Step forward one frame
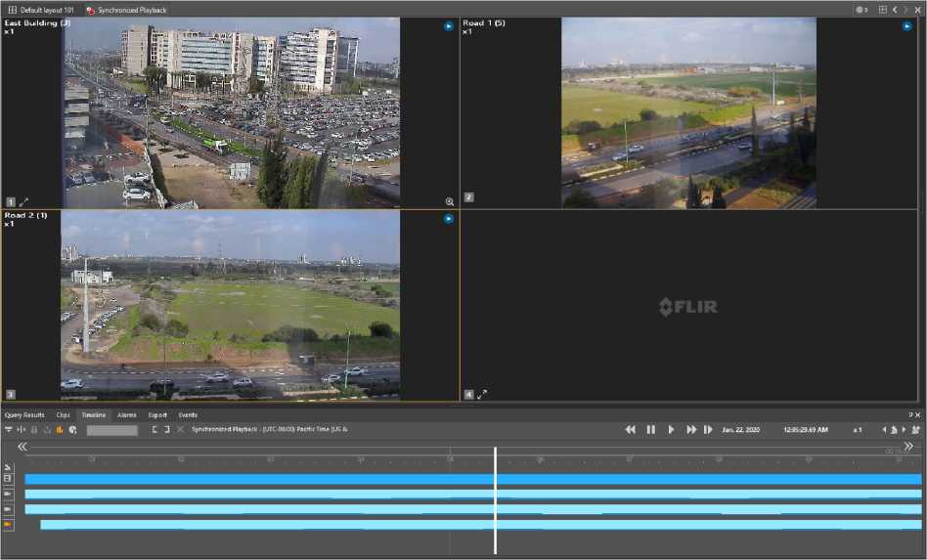 [x=708, y=430]
